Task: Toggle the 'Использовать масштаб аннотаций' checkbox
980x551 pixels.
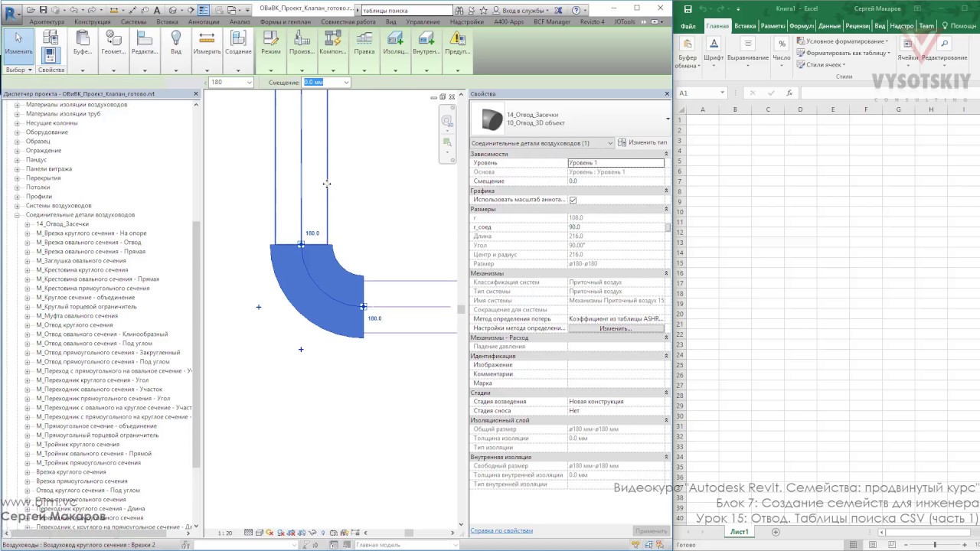Action: (573, 200)
